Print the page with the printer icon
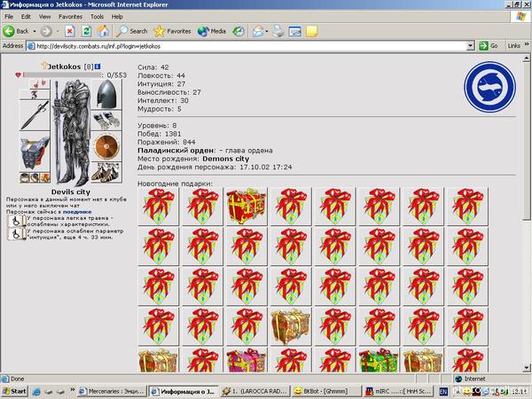Image resolution: width=532 pixels, height=399 pixels. [278, 32]
